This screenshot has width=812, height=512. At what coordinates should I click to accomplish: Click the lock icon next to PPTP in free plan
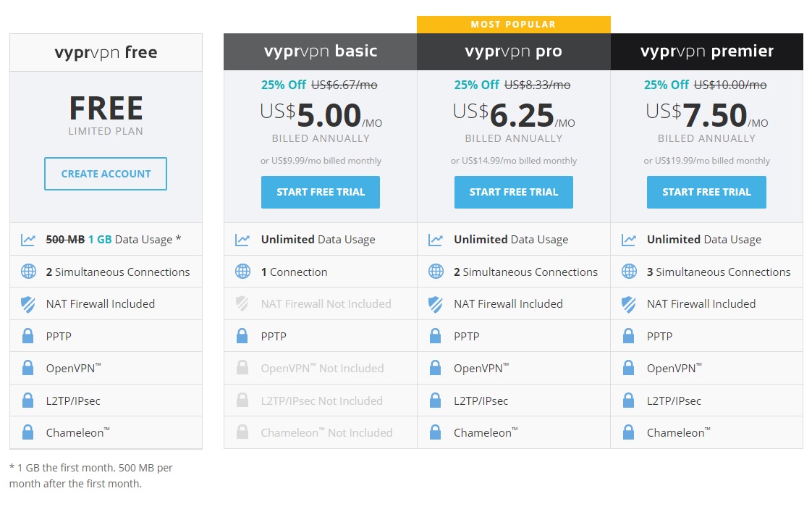[x=28, y=336]
